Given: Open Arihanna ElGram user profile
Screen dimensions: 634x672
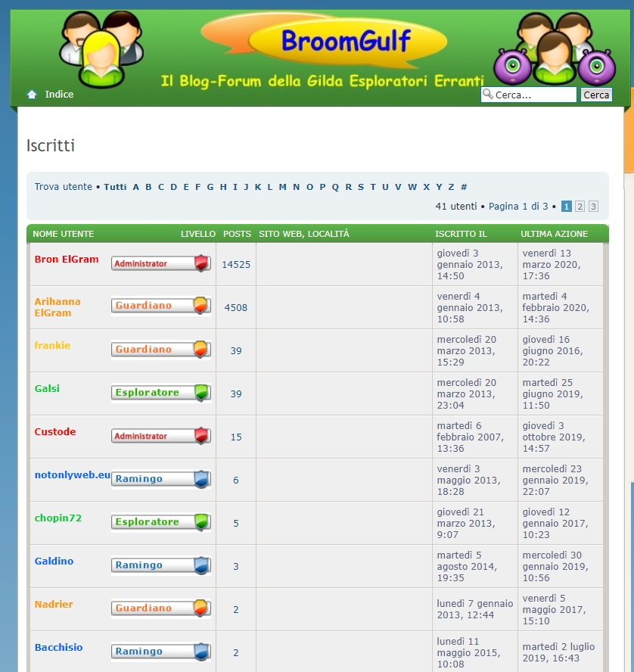Looking at the screenshot, I should coord(57,307).
